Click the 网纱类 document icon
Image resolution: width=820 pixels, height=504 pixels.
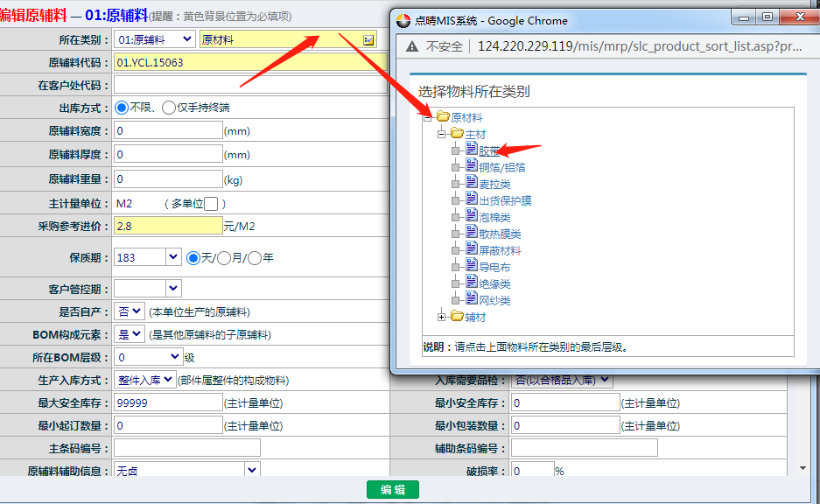click(472, 300)
